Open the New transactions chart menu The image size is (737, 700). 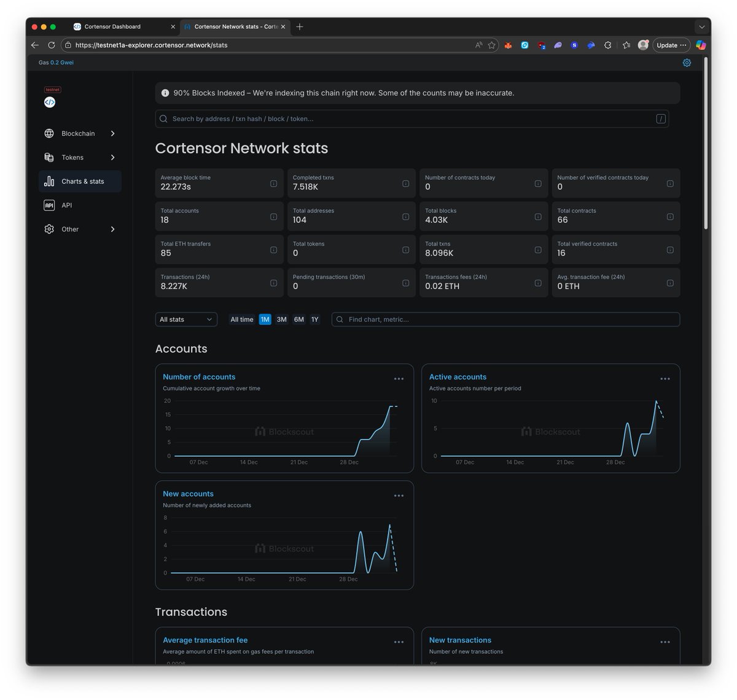click(x=665, y=642)
